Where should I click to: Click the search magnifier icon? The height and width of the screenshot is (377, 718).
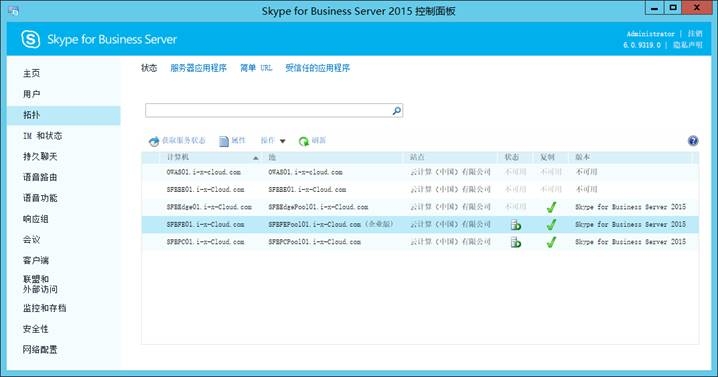tap(397, 110)
